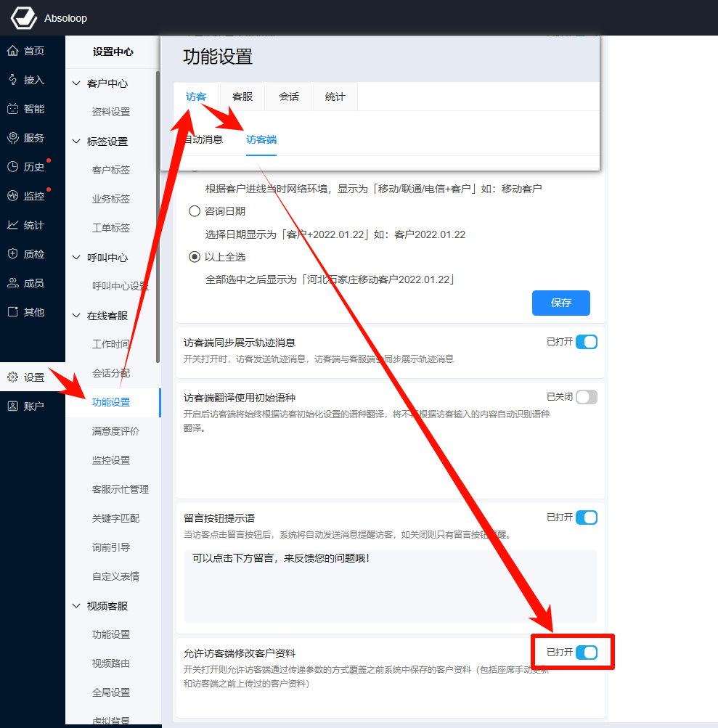
Task: Open the 首页 home icon
Action: tap(13, 51)
